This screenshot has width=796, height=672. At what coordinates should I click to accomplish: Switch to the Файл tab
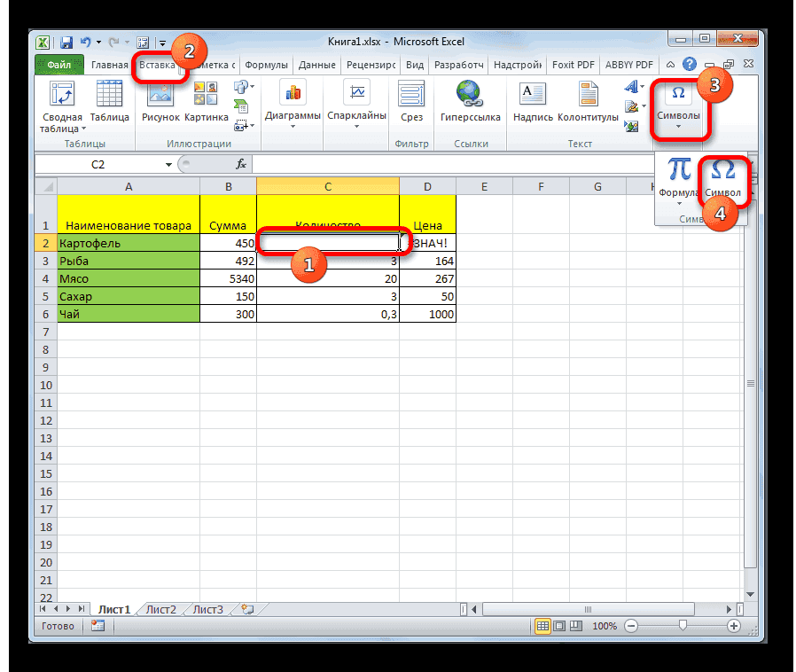coord(58,65)
